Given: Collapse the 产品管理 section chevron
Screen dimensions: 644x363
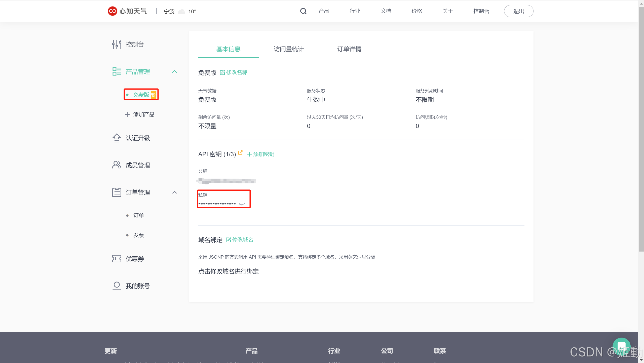Looking at the screenshot, I should pyautogui.click(x=174, y=72).
